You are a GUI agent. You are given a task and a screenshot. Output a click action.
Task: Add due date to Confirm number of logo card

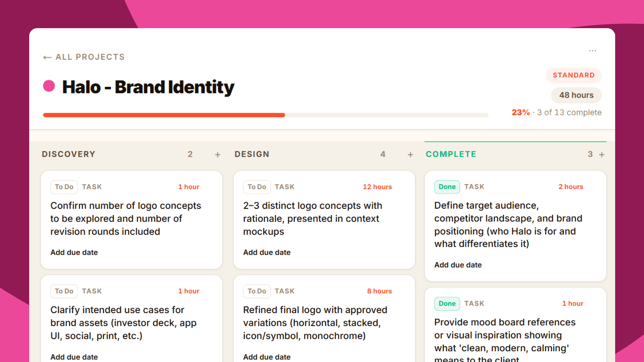74,252
